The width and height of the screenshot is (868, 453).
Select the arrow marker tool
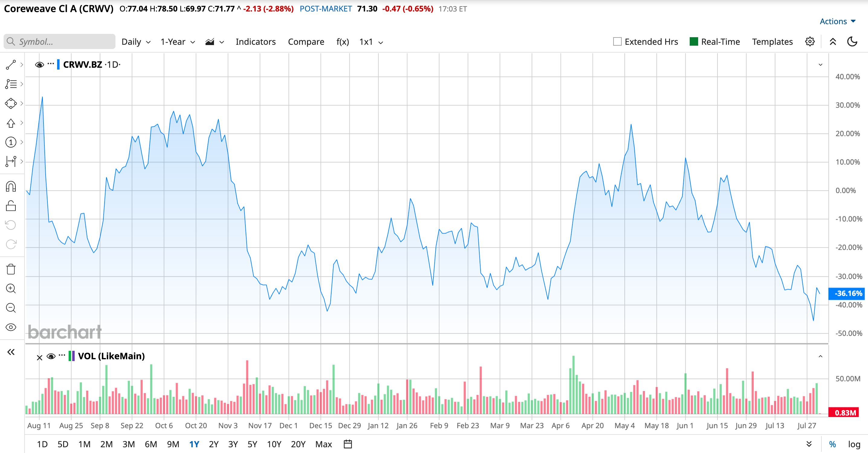pos(11,123)
